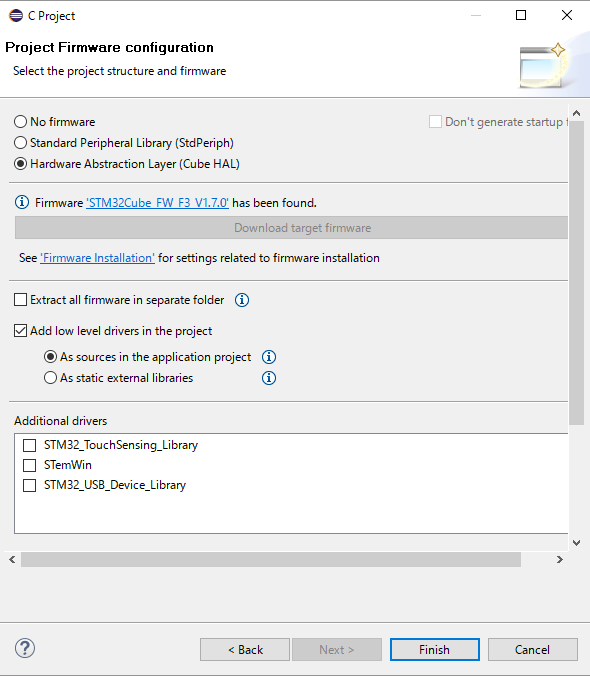Click the horizontal scrollbar right arrow
This screenshot has height=676, width=590.
pos(559,560)
